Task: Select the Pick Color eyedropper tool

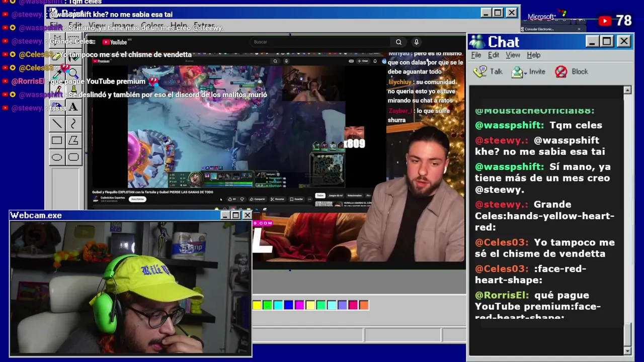Action: coord(57,73)
